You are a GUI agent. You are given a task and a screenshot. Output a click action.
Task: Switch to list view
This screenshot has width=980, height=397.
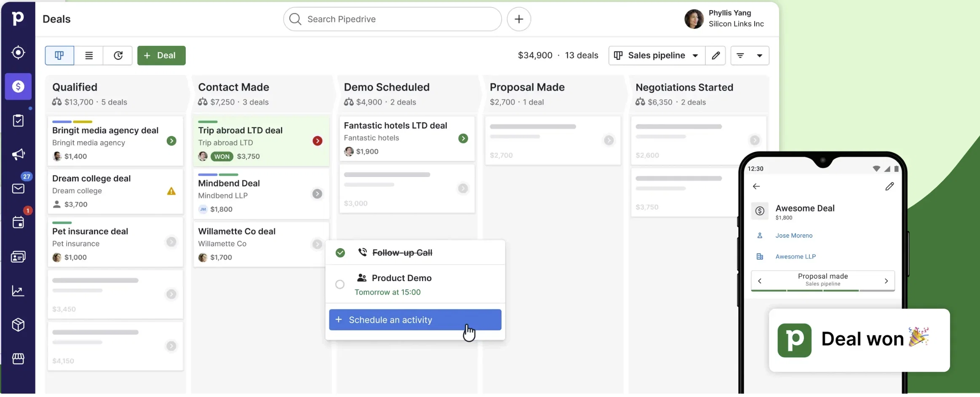coord(89,56)
